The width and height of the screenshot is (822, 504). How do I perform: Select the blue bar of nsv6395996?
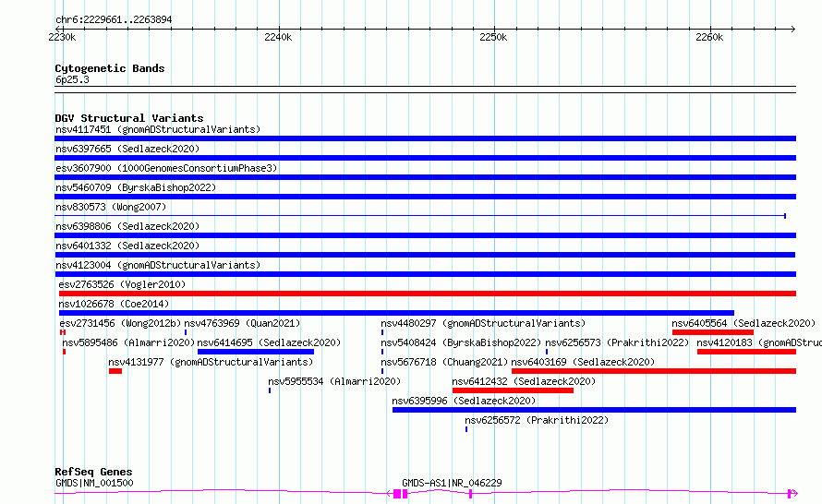594,410
